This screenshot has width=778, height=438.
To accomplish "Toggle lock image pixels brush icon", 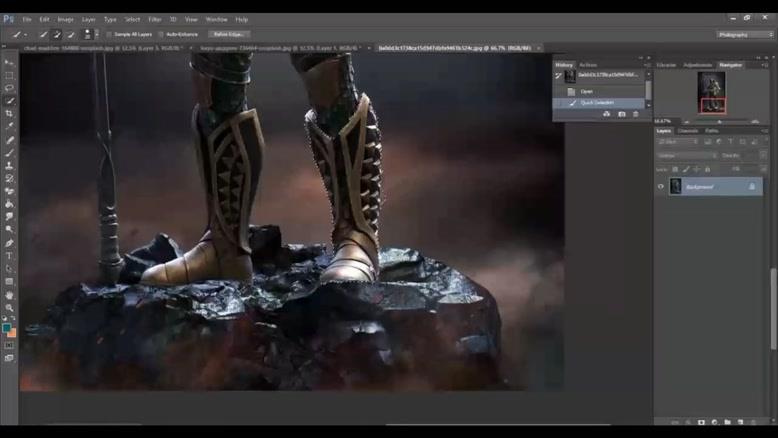I will tap(686, 169).
